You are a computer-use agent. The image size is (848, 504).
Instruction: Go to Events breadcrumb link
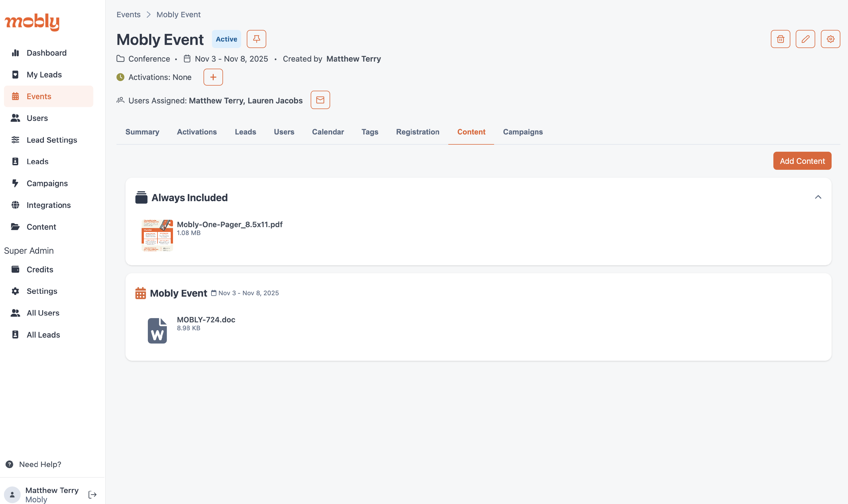(128, 15)
